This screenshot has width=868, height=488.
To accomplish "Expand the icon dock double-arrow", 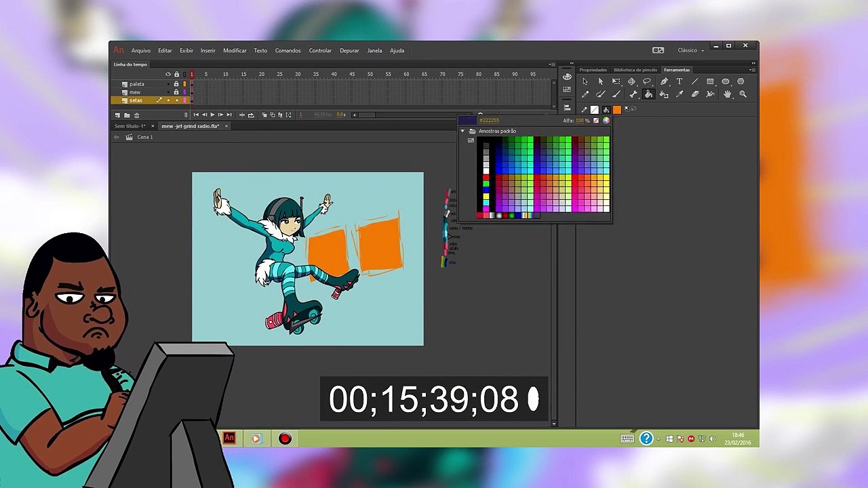I will [x=572, y=63].
